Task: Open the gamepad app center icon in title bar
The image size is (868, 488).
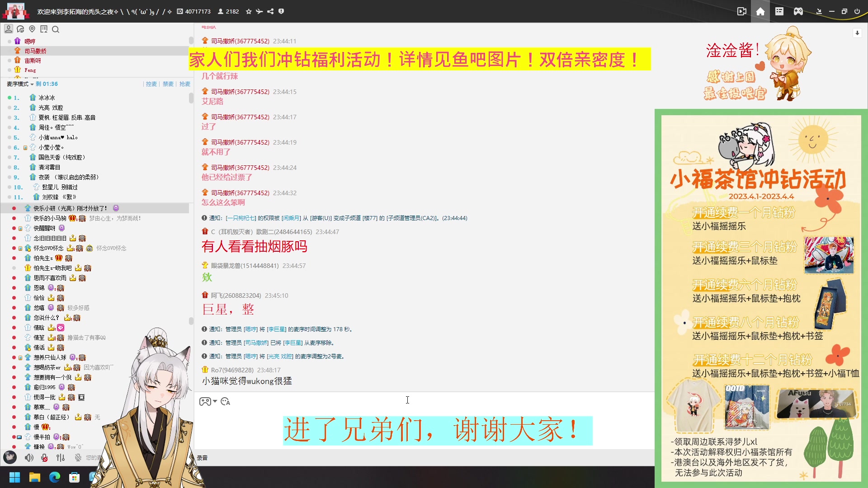Action: click(x=798, y=11)
